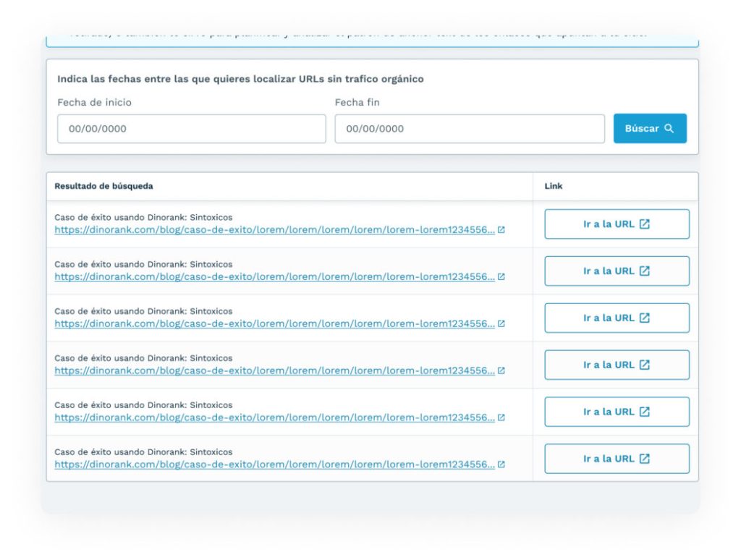The width and height of the screenshot is (741, 560).
Task: Click the Fecha de inicio date field
Action: coord(191,129)
